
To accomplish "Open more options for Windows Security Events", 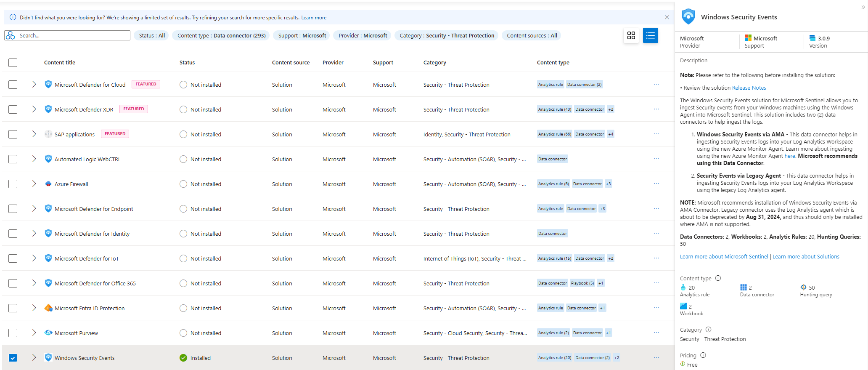I will pyautogui.click(x=656, y=358).
